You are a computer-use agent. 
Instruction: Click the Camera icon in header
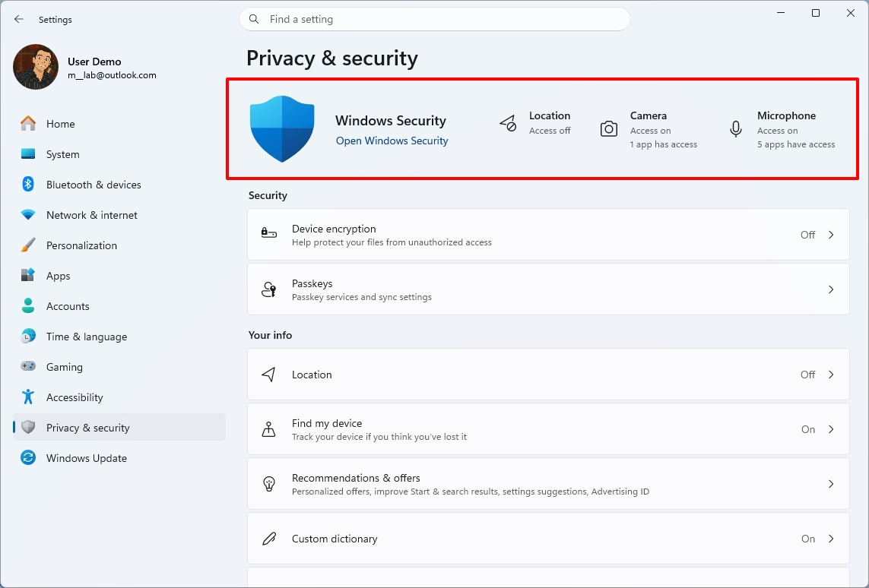608,129
